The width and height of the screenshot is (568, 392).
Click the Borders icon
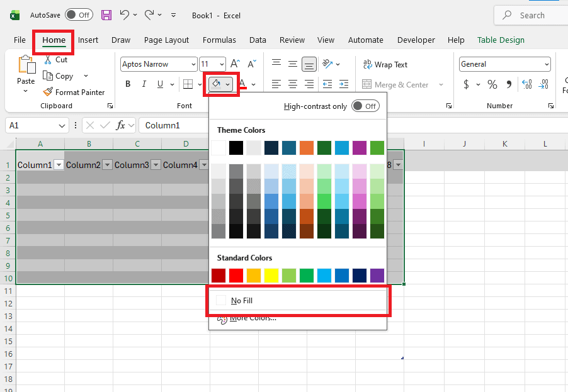[x=188, y=84]
